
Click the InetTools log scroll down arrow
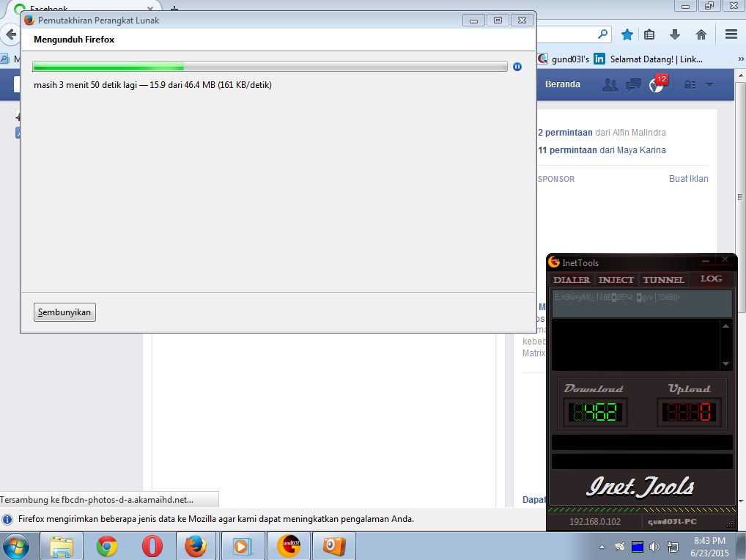point(725,364)
